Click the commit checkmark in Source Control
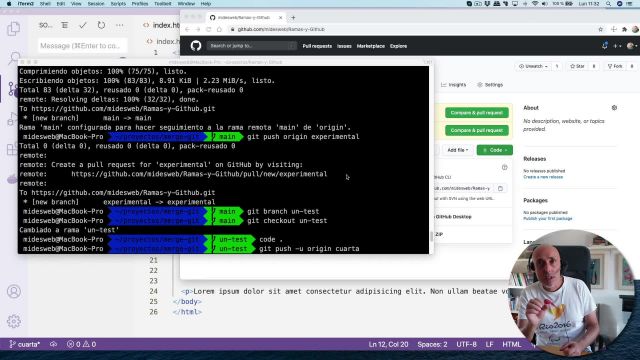 click(83, 25)
